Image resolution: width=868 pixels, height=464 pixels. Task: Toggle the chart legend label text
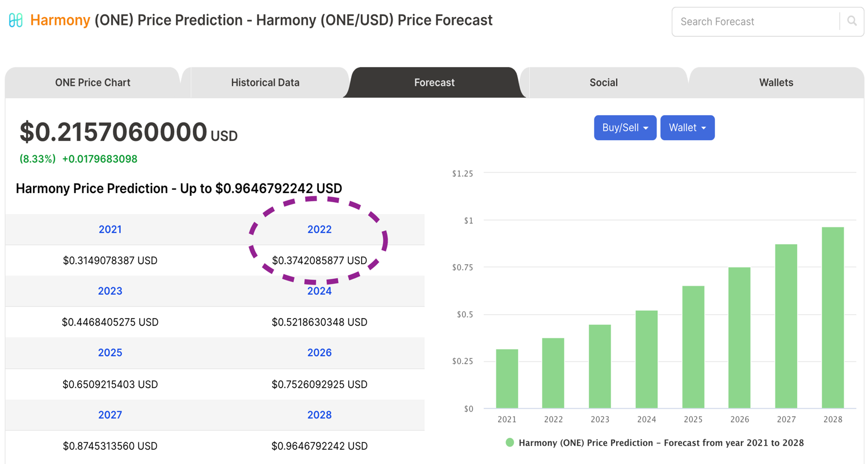(x=661, y=443)
